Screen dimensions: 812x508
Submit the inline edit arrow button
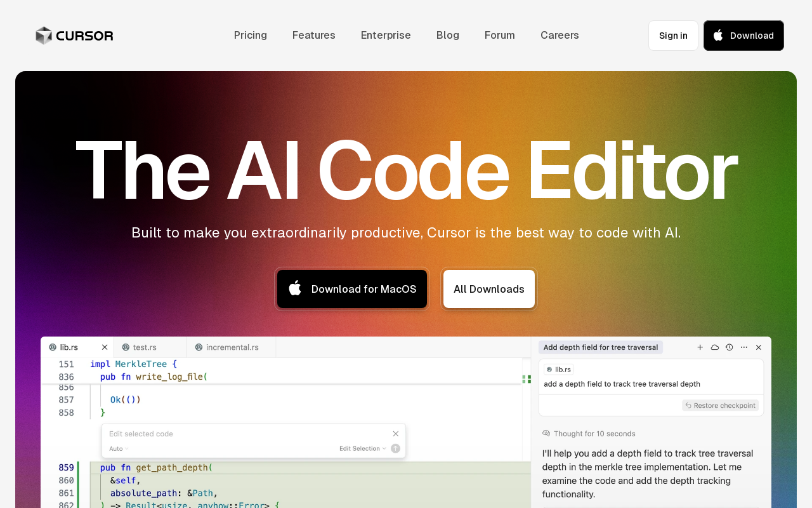[396, 448]
